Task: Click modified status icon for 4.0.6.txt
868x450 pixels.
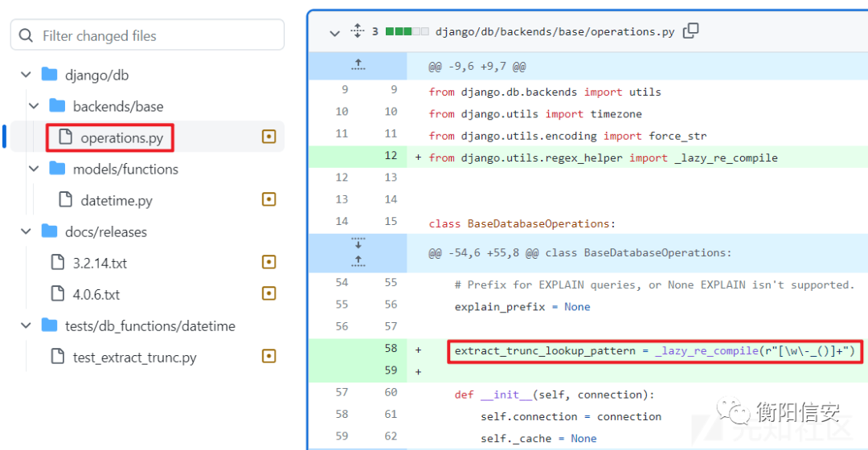Action: (x=269, y=293)
